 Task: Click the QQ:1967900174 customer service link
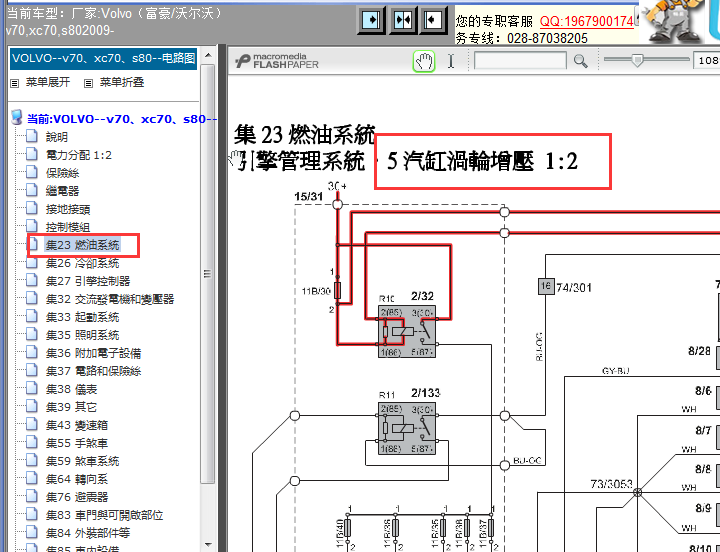point(586,22)
